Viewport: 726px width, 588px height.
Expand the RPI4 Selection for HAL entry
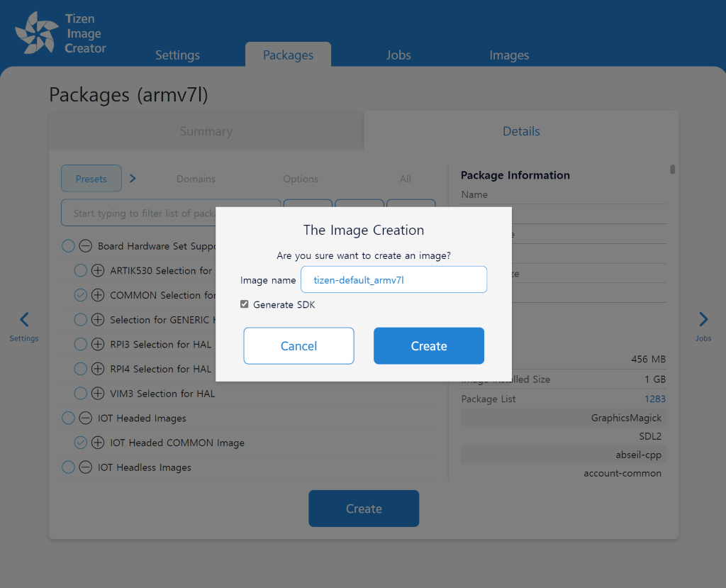click(98, 369)
